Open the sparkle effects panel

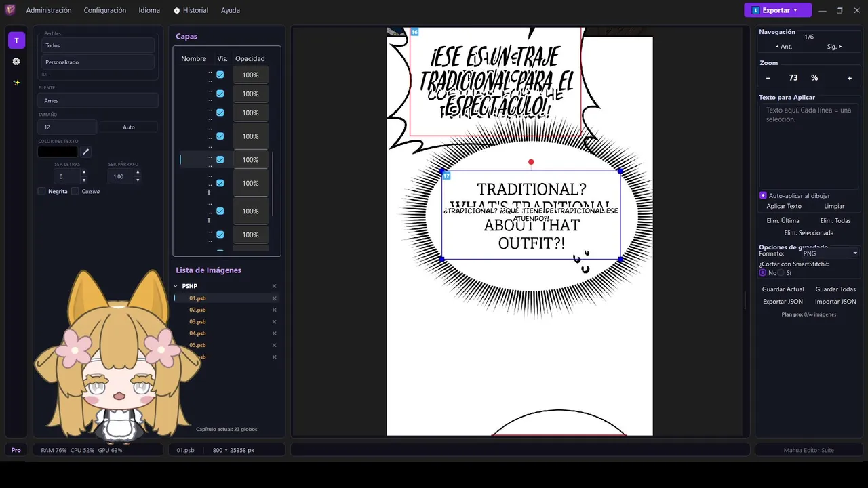tap(16, 83)
